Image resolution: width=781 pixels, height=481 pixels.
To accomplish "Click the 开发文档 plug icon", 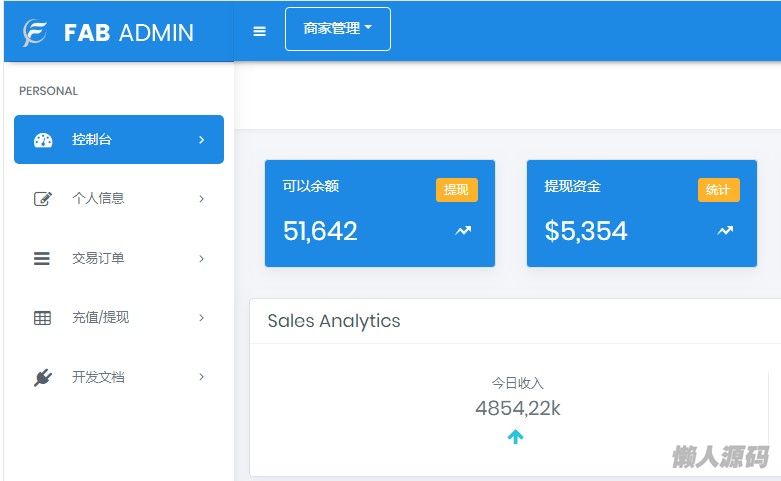I will [x=42, y=378].
